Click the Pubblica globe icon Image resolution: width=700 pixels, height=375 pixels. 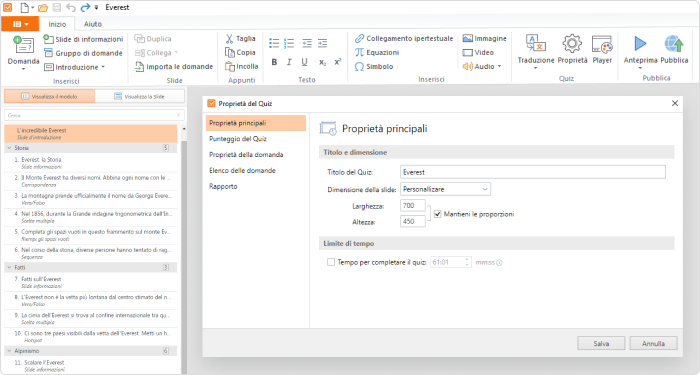pyautogui.click(x=674, y=44)
